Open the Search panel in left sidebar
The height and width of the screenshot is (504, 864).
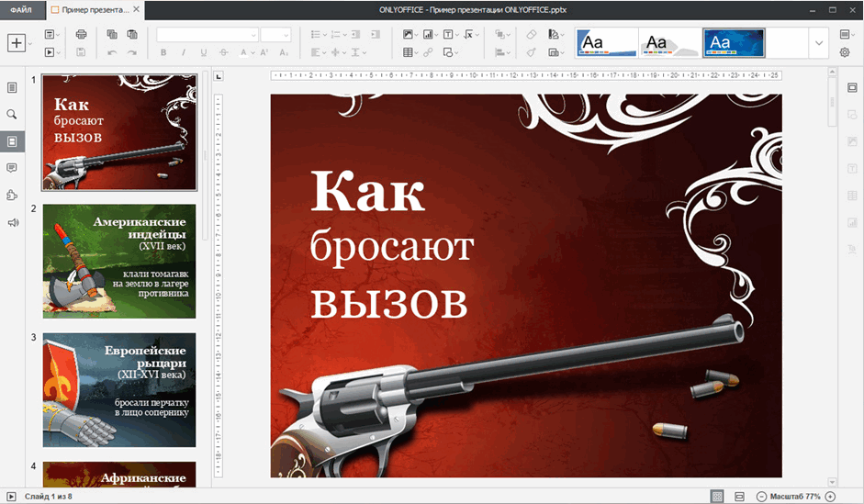12,115
